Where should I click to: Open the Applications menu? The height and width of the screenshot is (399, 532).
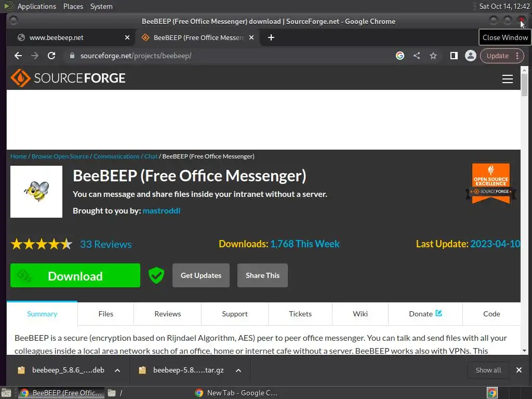[x=37, y=6]
